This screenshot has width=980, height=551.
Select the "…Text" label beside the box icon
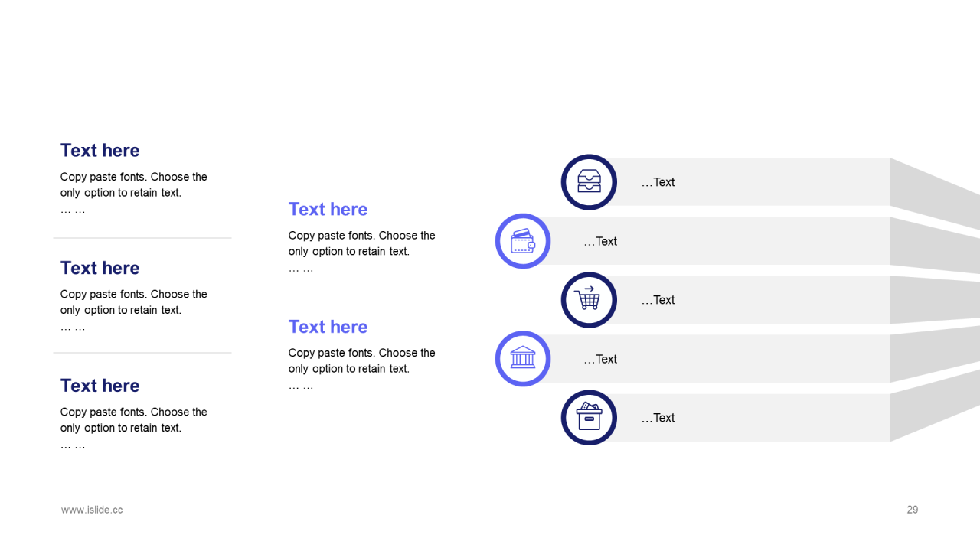coord(658,418)
